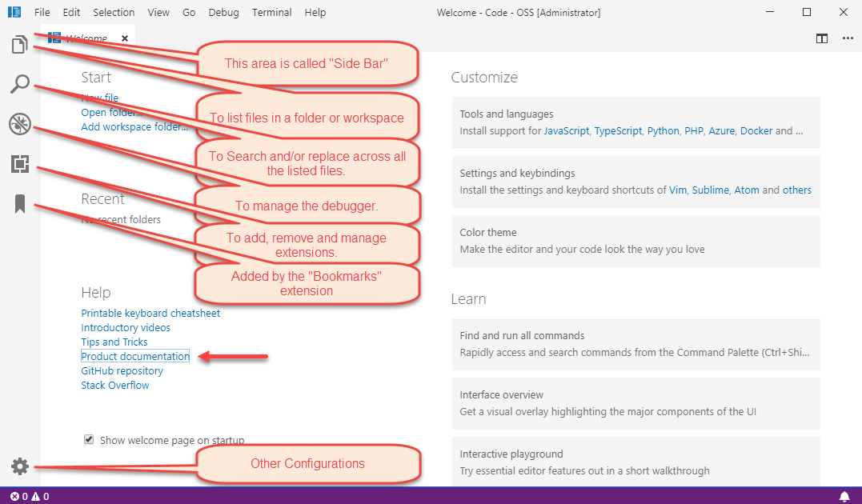Open the Debug icon in activity bar
This screenshot has height=504, width=862.
19,124
